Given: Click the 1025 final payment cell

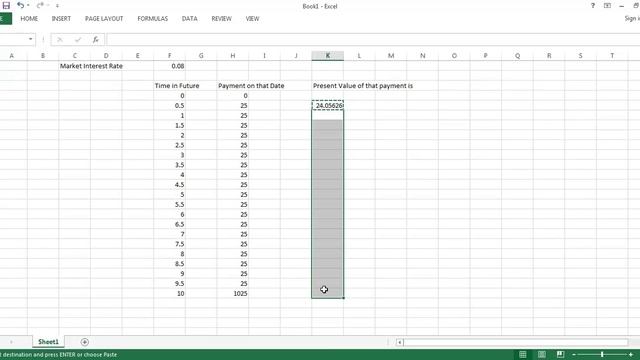Looking at the screenshot, I should pyautogui.click(x=233, y=293).
